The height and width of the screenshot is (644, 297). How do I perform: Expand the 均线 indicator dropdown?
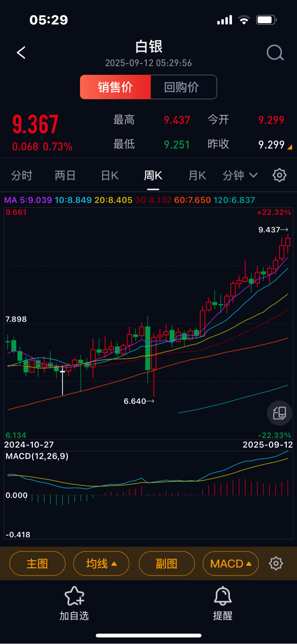101,563
